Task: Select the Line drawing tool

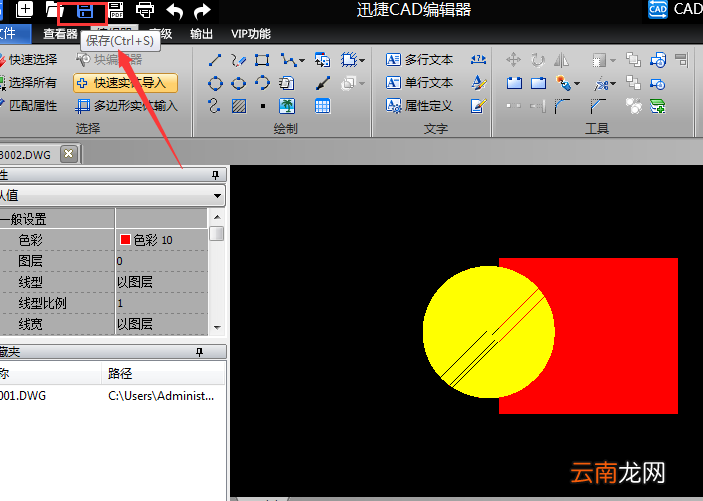Action: (x=215, y=60)
